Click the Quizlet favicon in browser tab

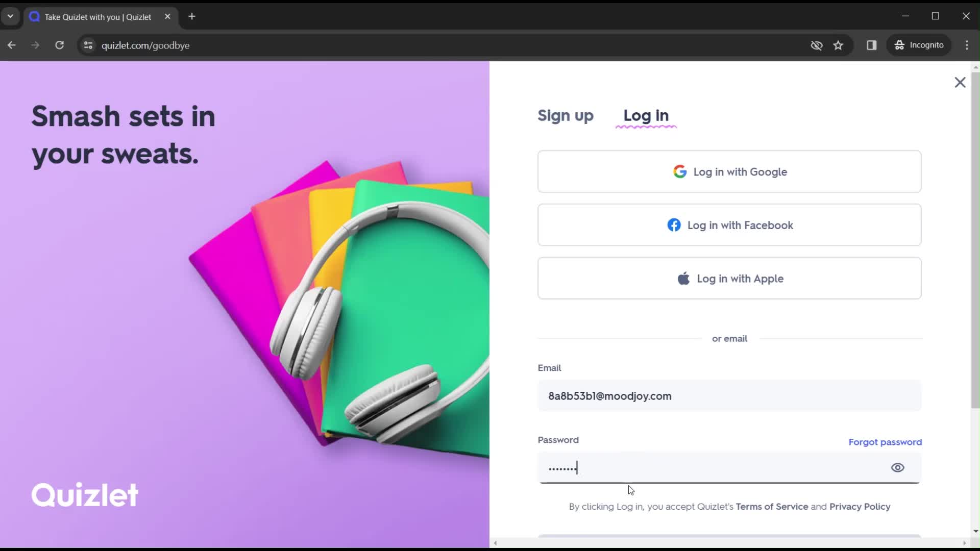pyautogui.click(x=35, y=17)
